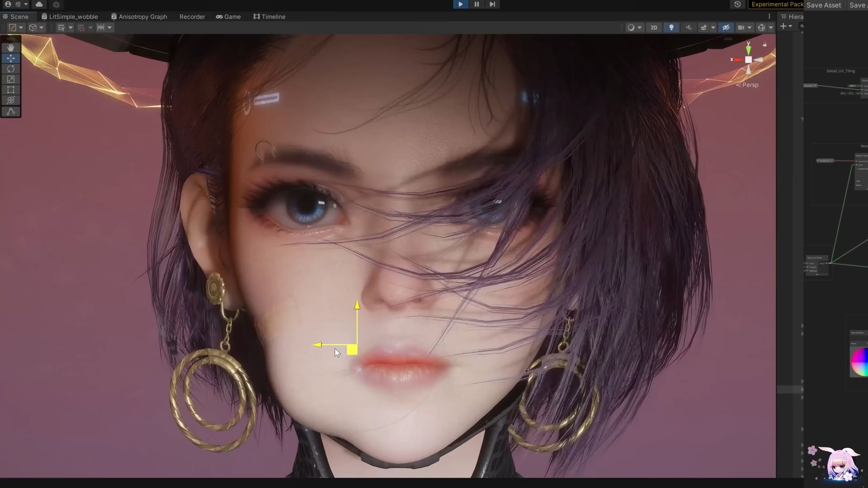Toggle scene lighting with the lightbulb button
This screenshot has width=868, height=488.
(x=671, y=28)
